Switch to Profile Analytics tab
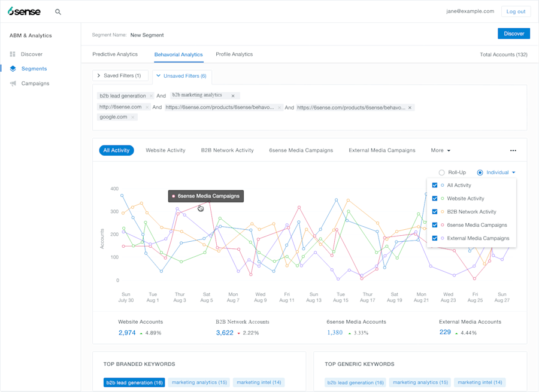This screenshot has height=392, width=539. [234, 54]
